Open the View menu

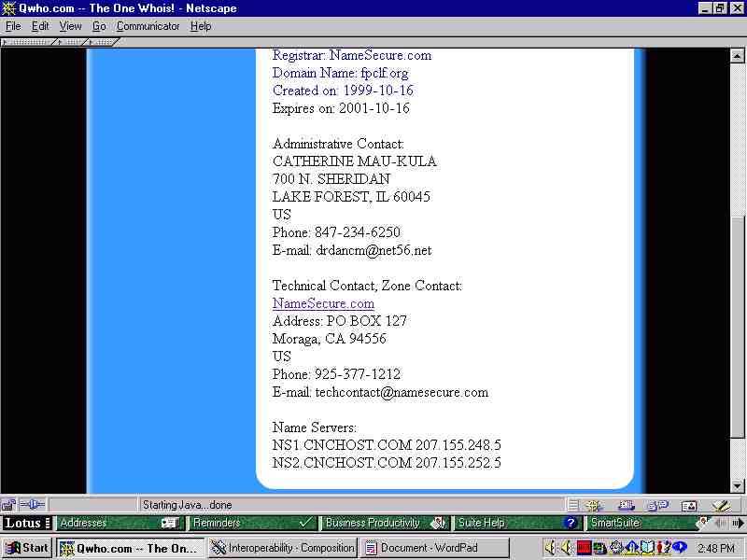[x=70, y=26]
